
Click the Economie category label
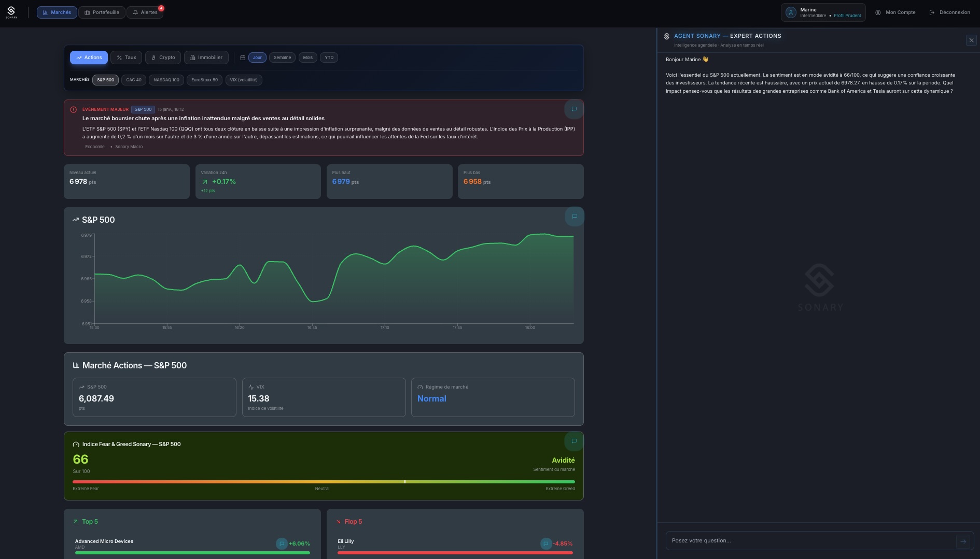tap(95, 147)
